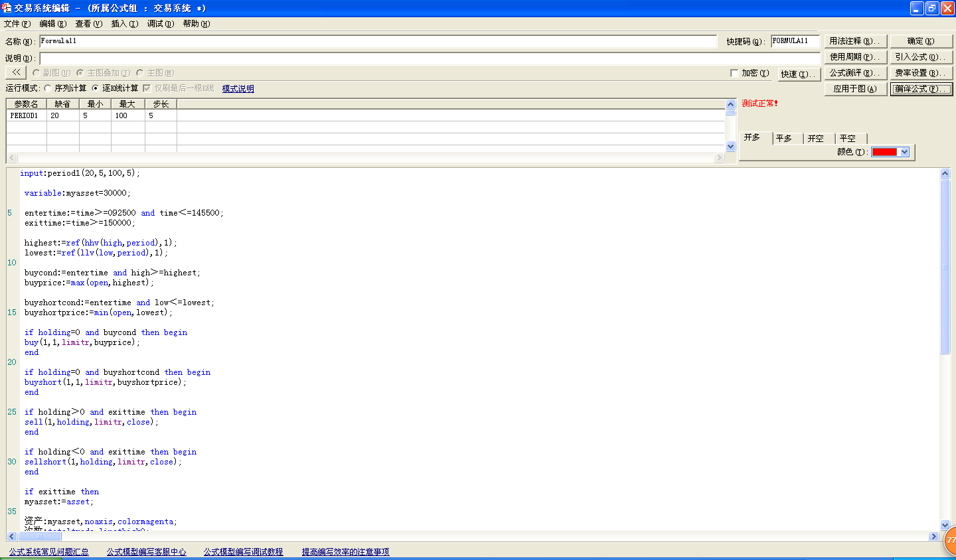The image size is (956, 560).
Task: Open the 插入 menu
Action: (124, 24)
